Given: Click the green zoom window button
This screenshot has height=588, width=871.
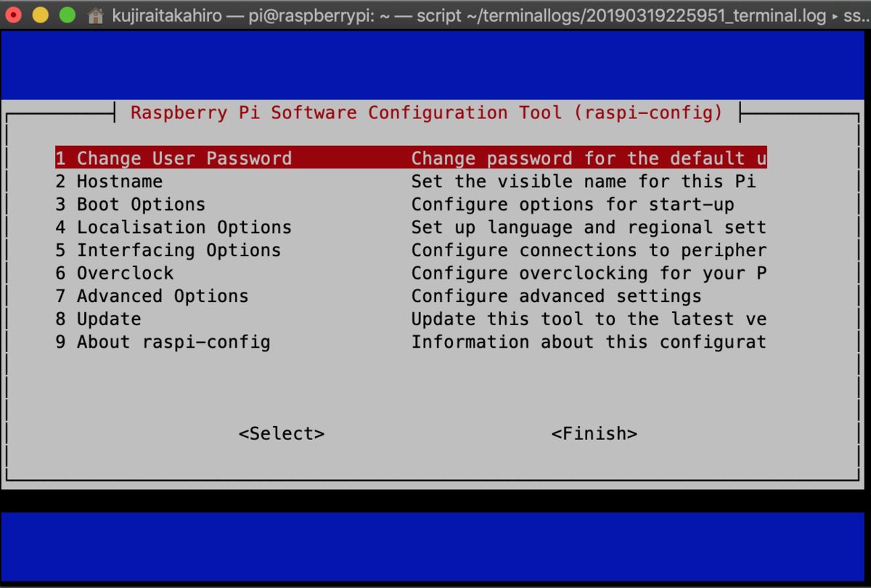Looking at the screenshot, I should 67,14.
